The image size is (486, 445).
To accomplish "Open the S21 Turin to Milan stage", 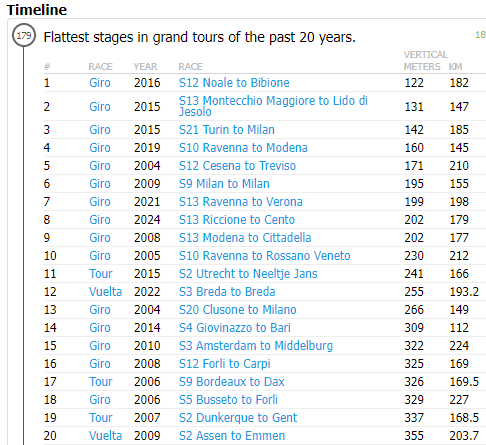I will pos(227,130).
